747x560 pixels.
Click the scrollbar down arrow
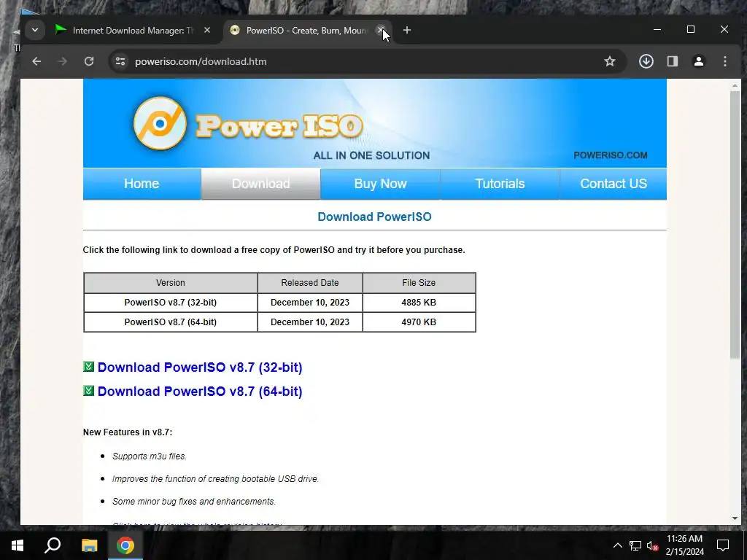tap(735, 518)
